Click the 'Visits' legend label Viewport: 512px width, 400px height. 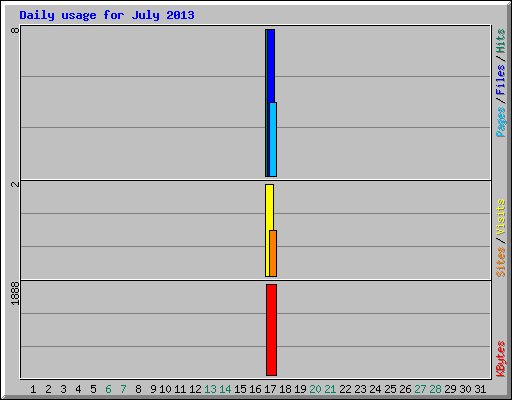[501, 217]
